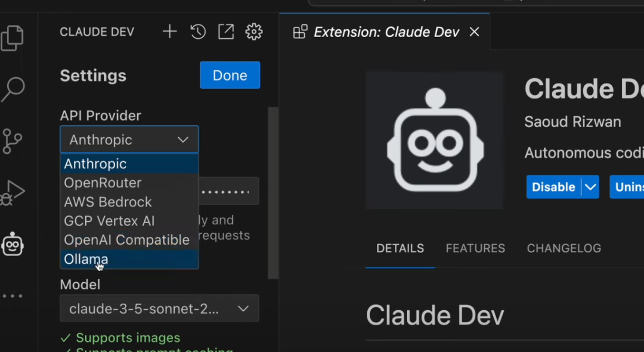Click the CLAUDE DEV panel title
The height and width of the screenshot is (352, 644).
[97, 32]
